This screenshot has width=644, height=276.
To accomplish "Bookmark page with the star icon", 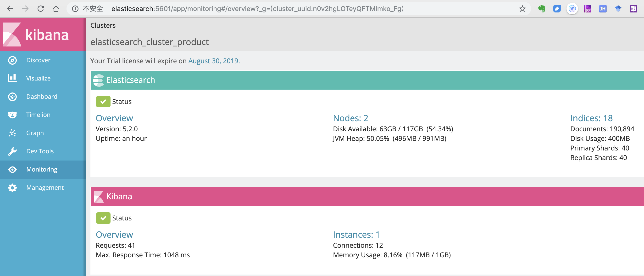I will pyautogui.click(x=522, y=9).
